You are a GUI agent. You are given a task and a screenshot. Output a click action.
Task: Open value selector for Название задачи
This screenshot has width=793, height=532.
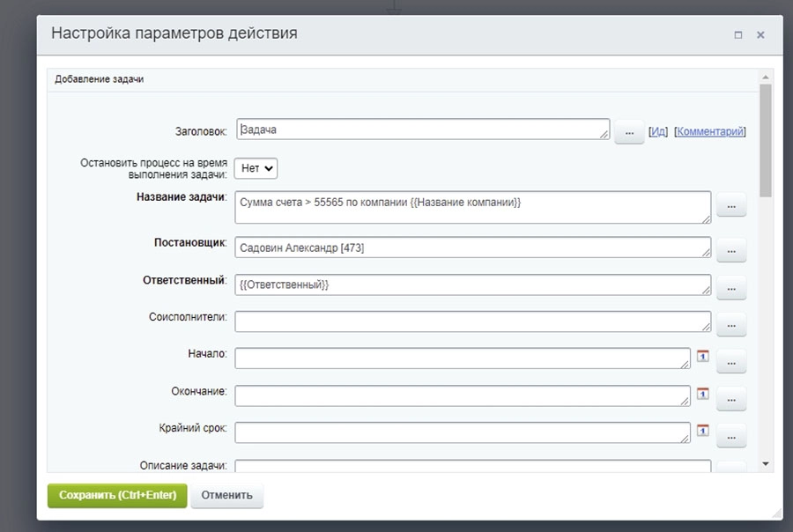point(731,204)
